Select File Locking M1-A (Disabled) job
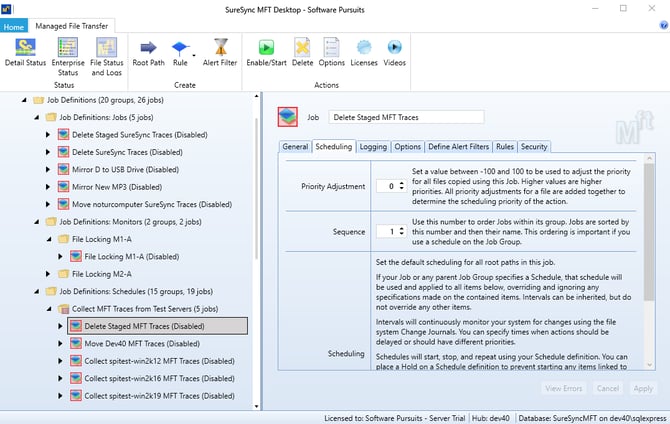 pyautogui.click(x=131, y=256)
